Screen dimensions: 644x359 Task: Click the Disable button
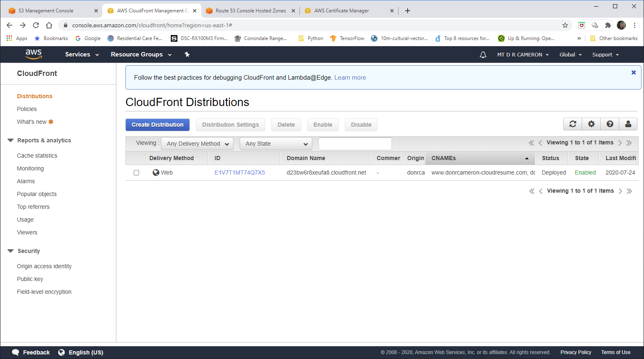pos(361,125)
